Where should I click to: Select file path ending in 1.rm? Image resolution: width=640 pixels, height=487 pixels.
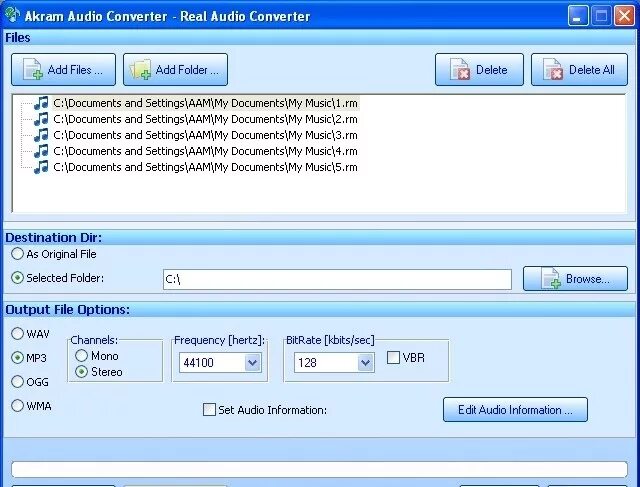click(206, 103)
